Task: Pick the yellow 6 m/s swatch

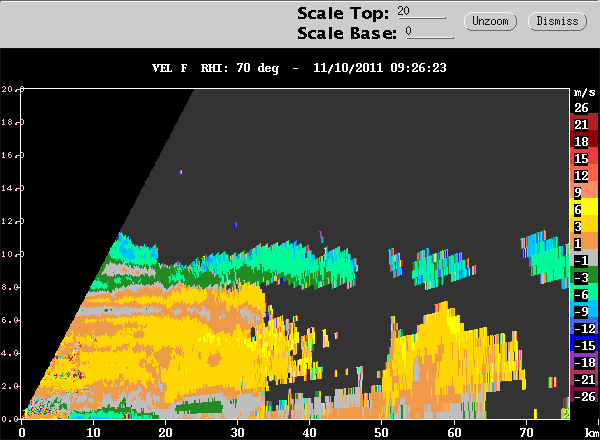Action: (x=581, y=209)
